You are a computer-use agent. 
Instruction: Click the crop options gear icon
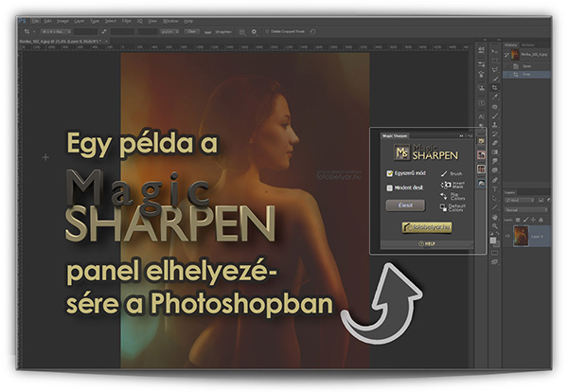coord(254,32)
